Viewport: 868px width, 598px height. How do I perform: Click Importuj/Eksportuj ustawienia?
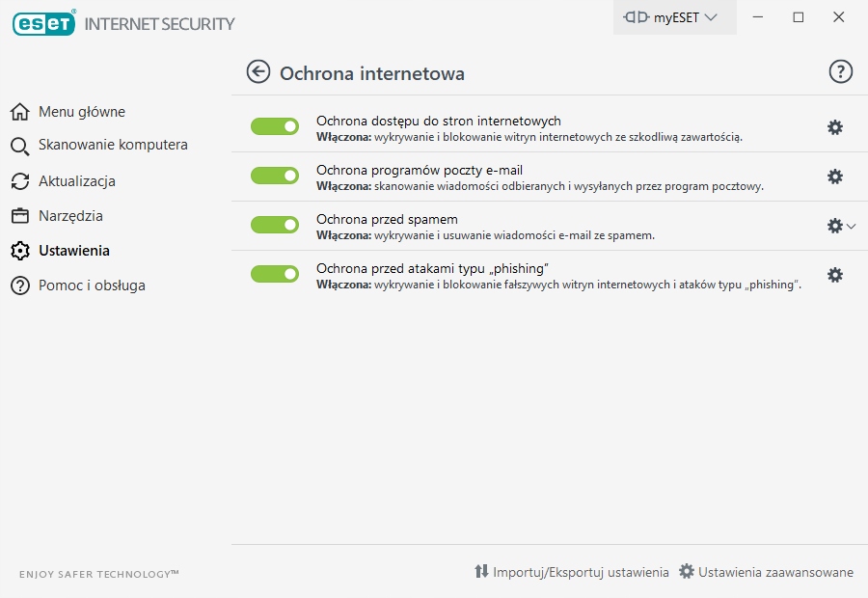572,571
